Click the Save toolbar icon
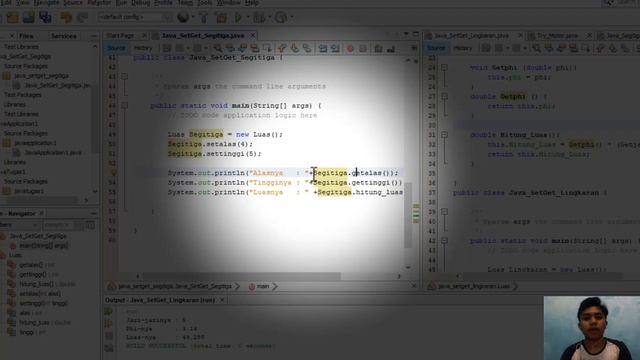The image size is (640, 360). pyautogui.click(x=29, y=17)
